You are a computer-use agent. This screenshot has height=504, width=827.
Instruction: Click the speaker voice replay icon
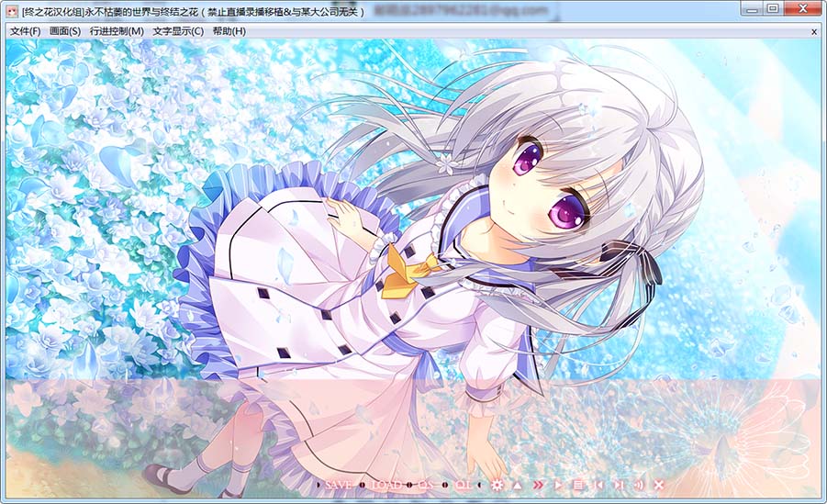coord(638,484)
